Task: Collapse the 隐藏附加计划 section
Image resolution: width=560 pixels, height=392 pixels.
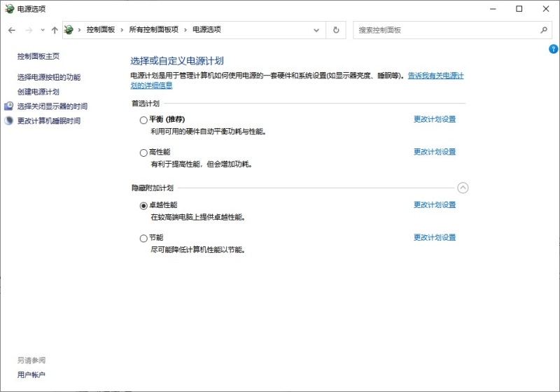Action: (463, 188)
